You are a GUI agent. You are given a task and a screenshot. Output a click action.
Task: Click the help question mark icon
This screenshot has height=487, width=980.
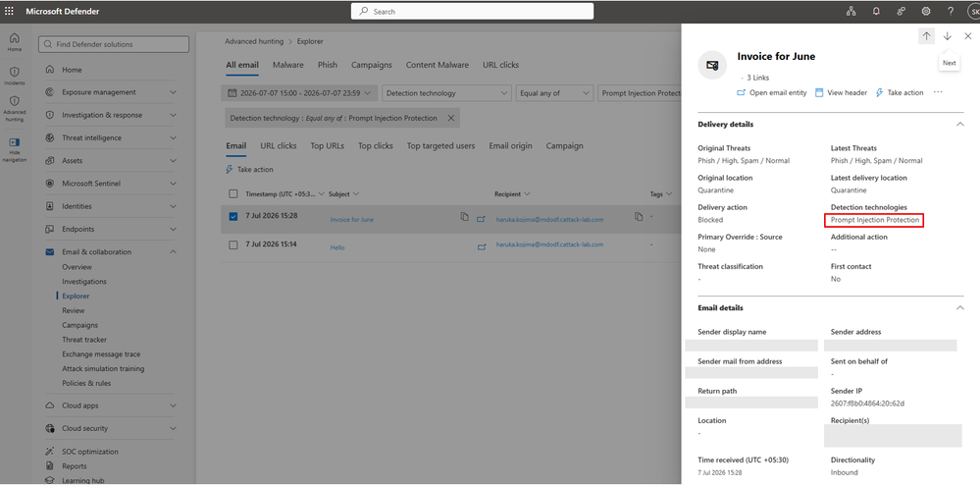[951, 11]
